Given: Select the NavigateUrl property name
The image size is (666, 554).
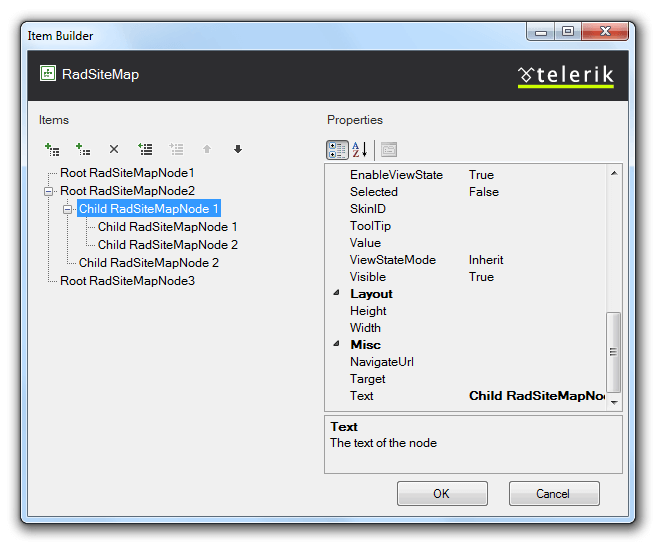Looking at the screenshot, I should click(382, 362).
